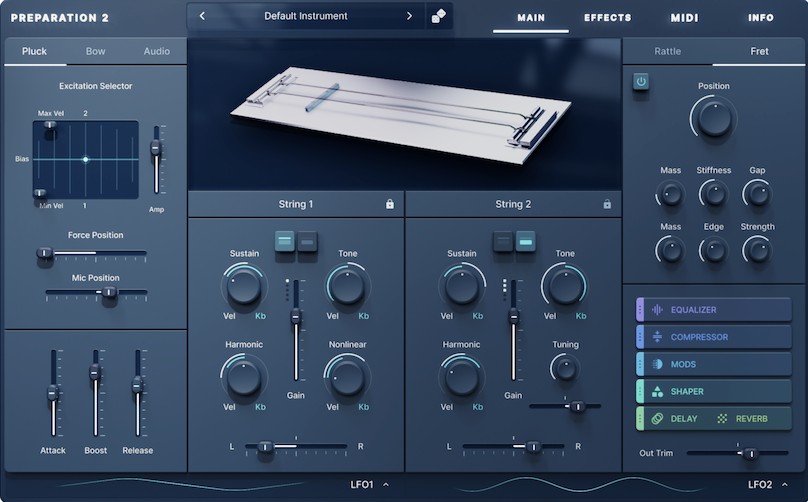The image size is (808, 502).
Task: Click the Stiffness knob
Action: pyautogui.click(x=714, y=194)
